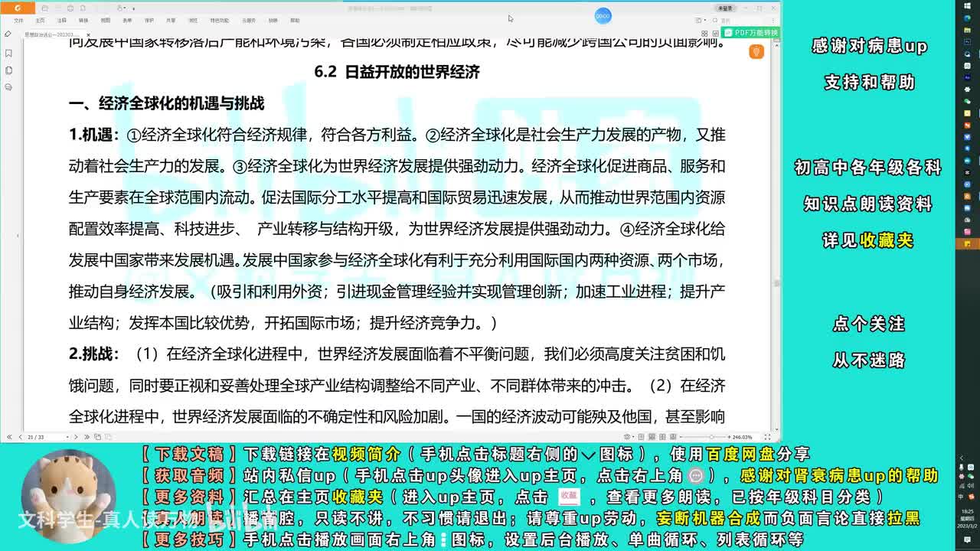Switch to the 主页 ribbon tab
980x551 pixels.
click(x=40, y=21)
